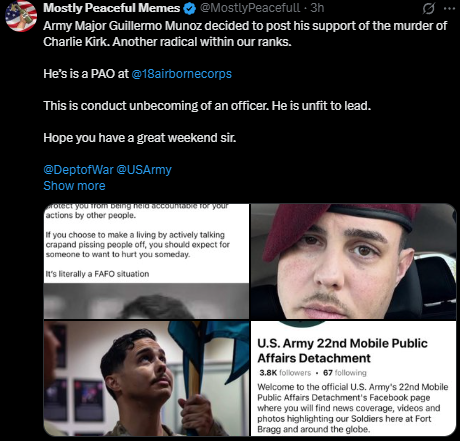This screenshot has width=460, height=441.
Task: Click the blue verified checkmark badge
Action: click(x=190, y=8)
